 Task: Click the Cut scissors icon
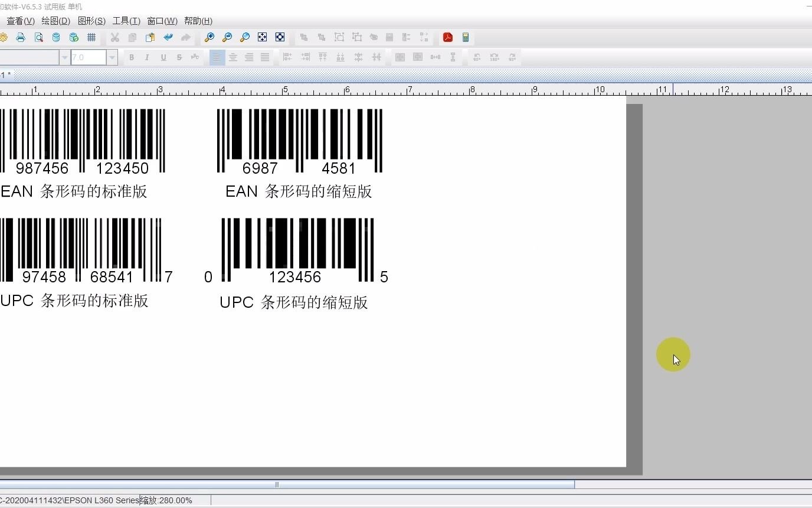coord(114,37)
